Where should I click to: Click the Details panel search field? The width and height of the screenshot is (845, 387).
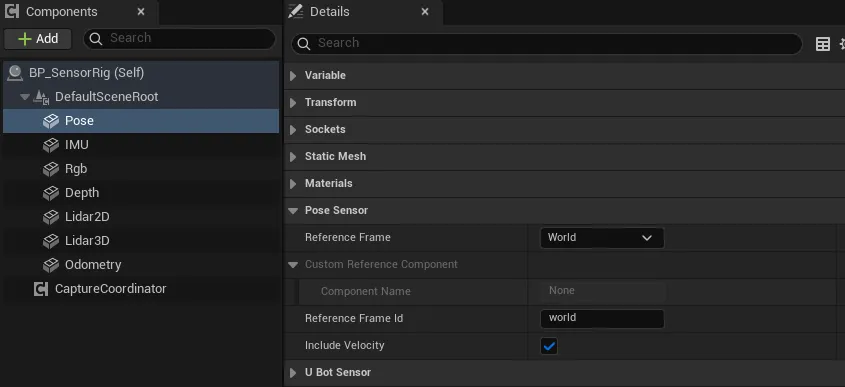coord(546,43)
